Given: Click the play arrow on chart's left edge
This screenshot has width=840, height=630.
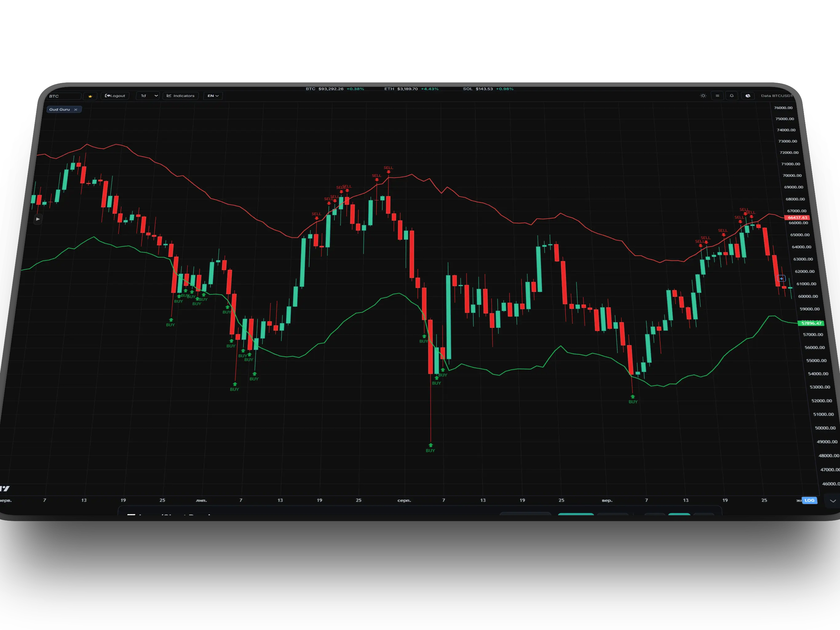Looking at the screenshot, I should (38, 219).
